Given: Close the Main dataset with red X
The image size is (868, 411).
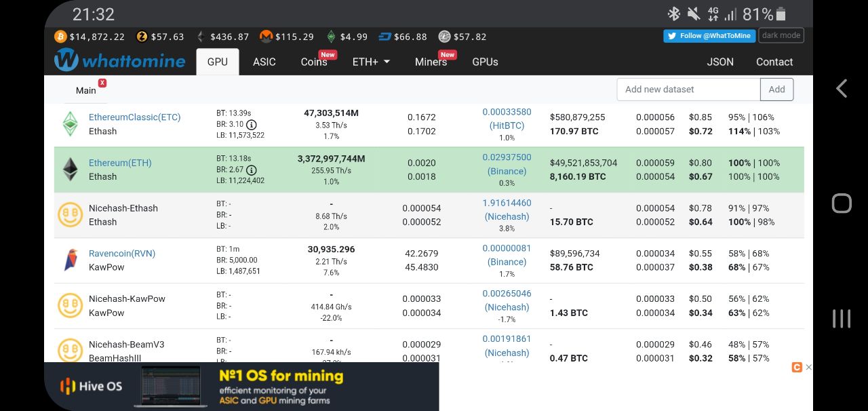Looking at the screenshot, I should click(x=102, y=83).
